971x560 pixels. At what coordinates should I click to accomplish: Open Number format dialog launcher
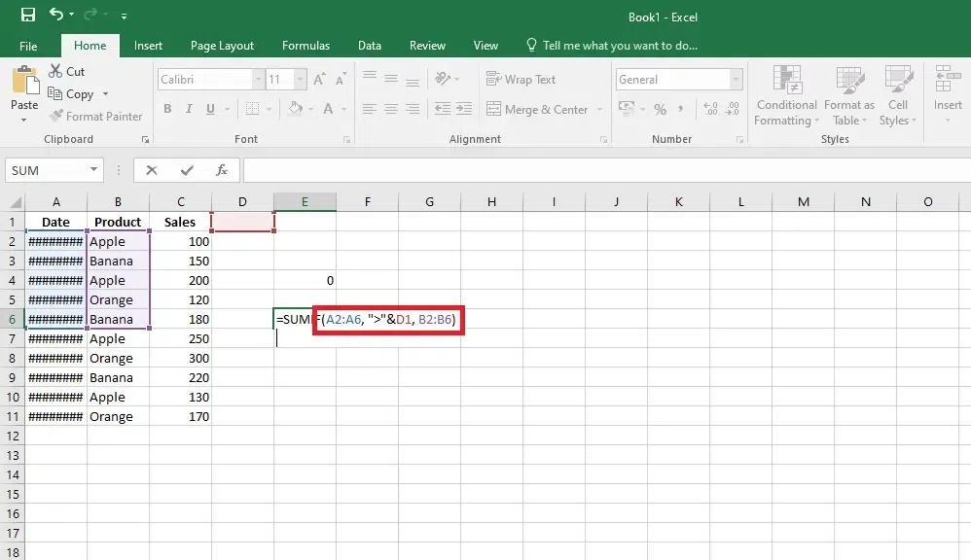click(x=739, y=140)
